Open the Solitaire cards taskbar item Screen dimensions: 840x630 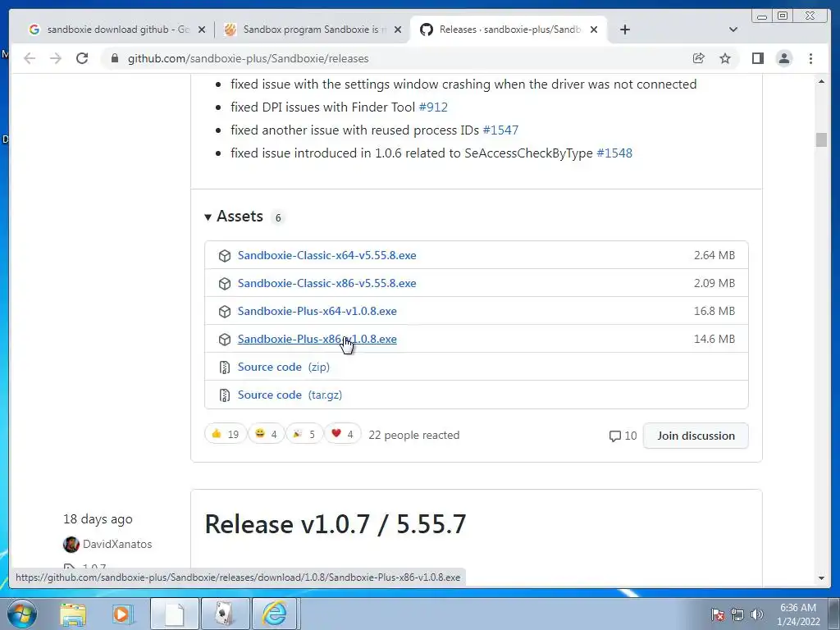point(225,614)
